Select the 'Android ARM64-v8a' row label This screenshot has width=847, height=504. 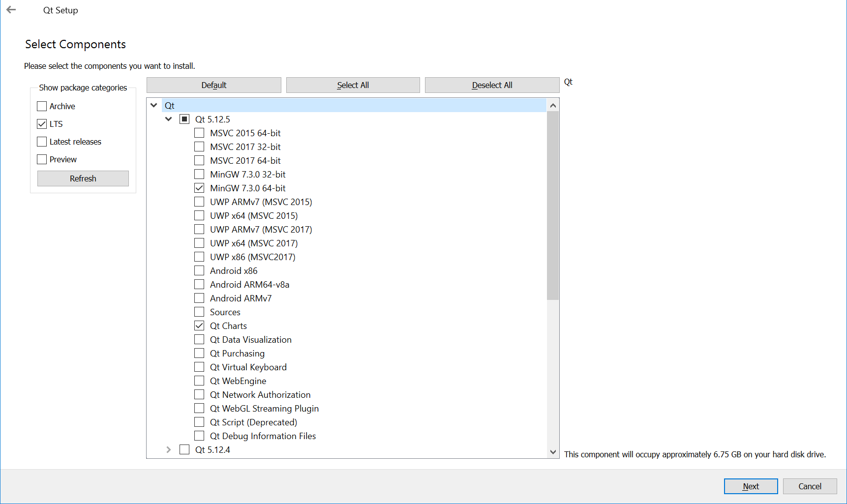click(x=249, y=284)
